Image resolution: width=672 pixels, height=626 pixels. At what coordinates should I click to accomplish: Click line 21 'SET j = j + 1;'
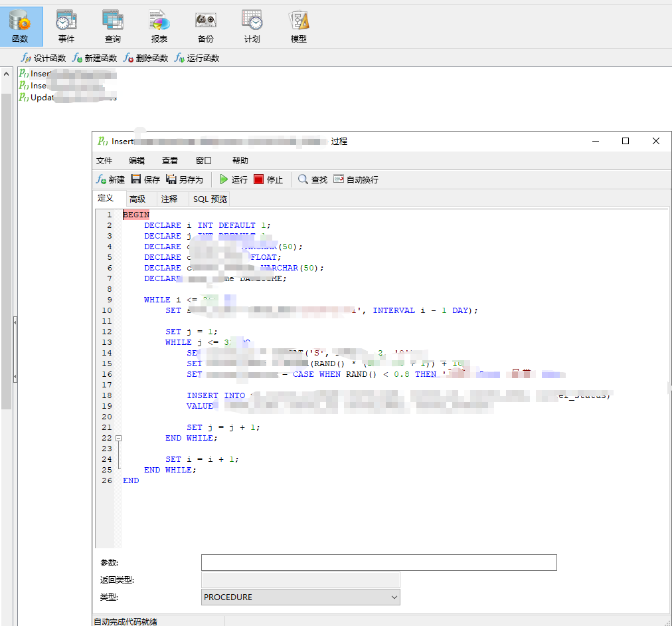pyautogui.click(x=223, y=427)
